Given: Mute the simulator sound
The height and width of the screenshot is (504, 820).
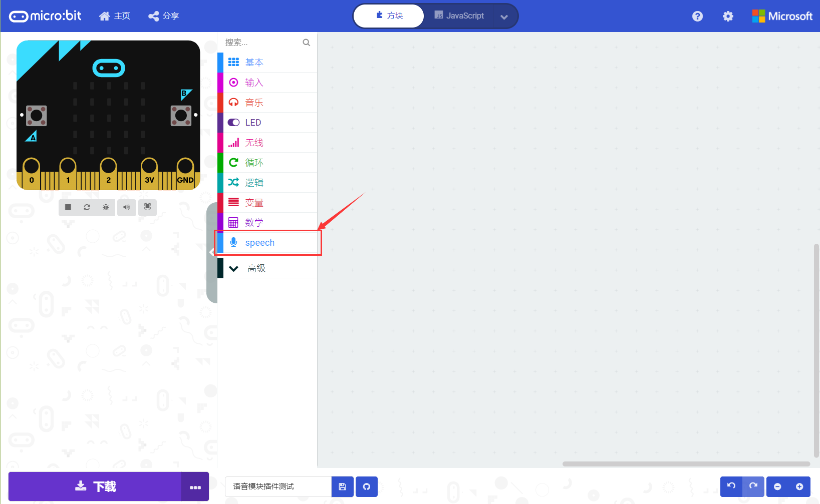Looking at the screenshot, I should (126, 207).
